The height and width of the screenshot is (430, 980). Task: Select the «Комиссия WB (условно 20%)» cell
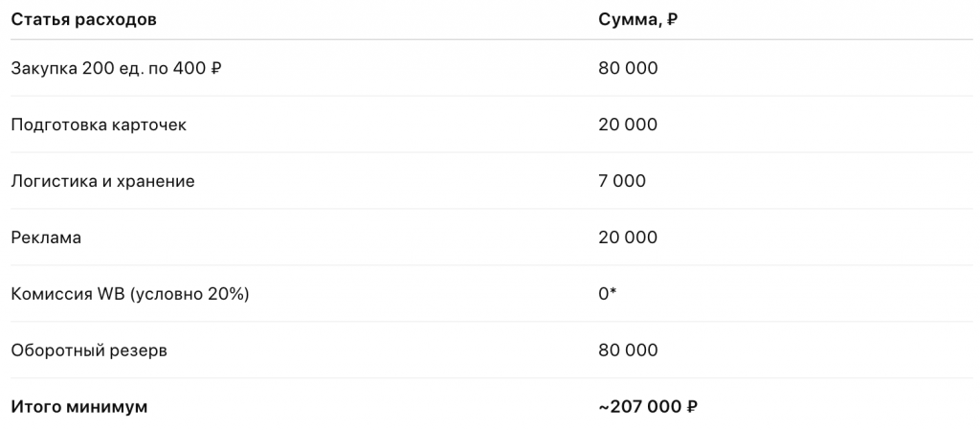(130, 294)
